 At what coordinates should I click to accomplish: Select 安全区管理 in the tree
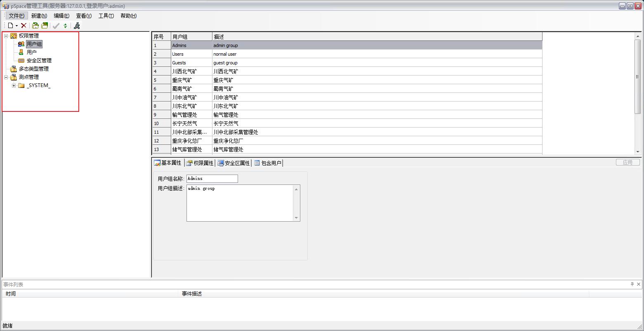pos(39,61)
